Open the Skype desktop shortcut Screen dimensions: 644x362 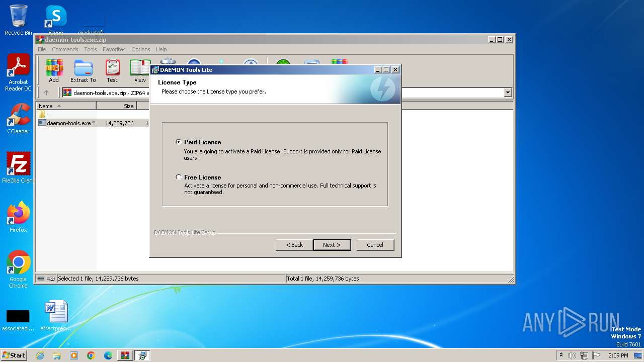pos(56,19)
